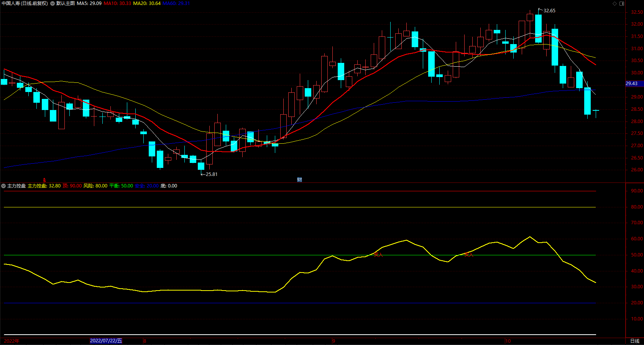Select the MA10: 30.33 indicator label
Screen dimensions: 644x345
(117, 3)
